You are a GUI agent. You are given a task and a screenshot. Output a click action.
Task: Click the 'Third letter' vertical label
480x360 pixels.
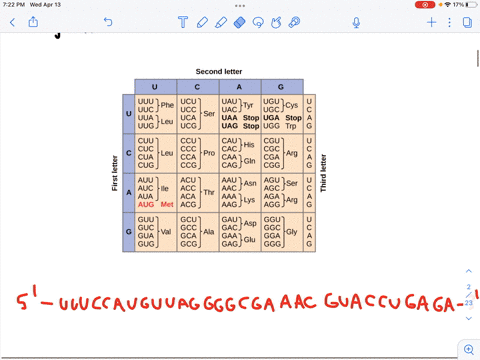click(323, 173)
